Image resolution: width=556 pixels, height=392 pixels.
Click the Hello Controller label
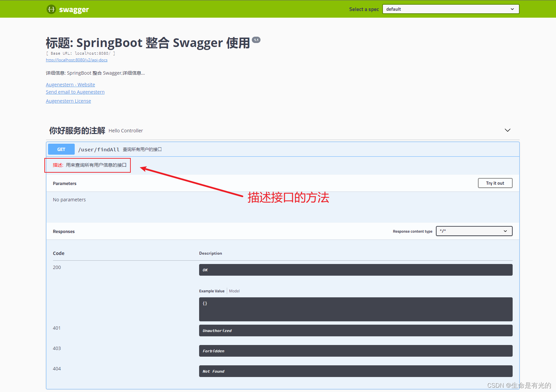click(126, 131)
